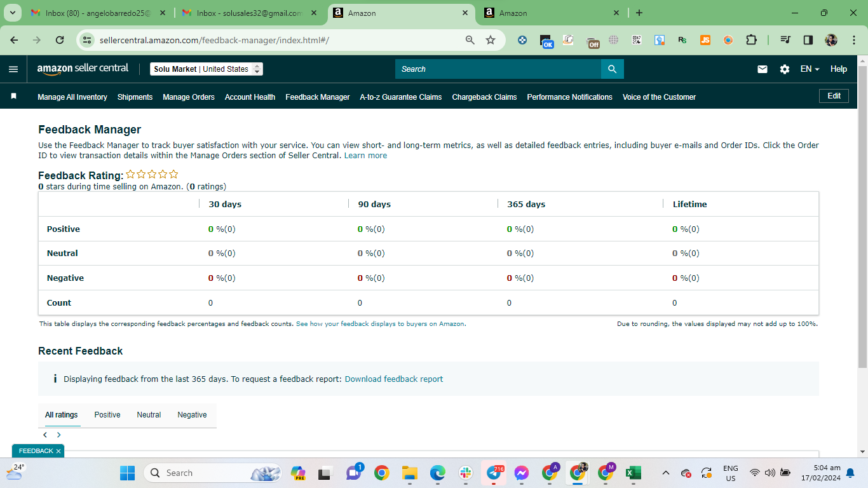The image size is (868, 488).
Task: Click the Amazon Seller Central logo
Action: (83, 69)
